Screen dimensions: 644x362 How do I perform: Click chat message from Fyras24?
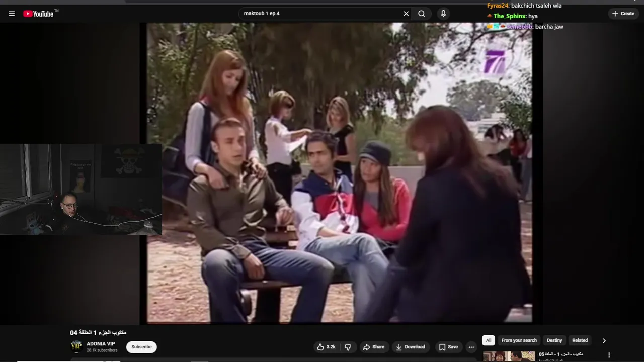524,6
